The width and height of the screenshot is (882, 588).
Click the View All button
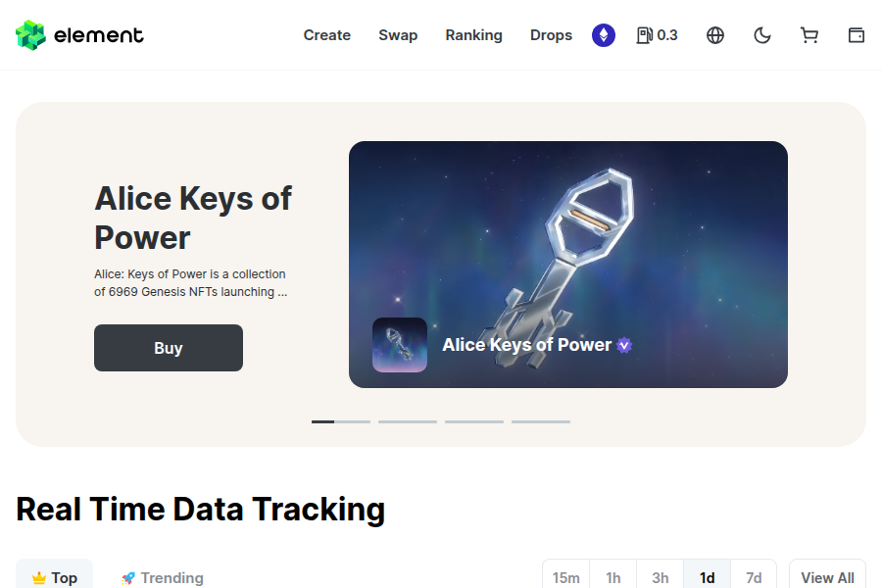pyautogui.click(x=827, y=577)
